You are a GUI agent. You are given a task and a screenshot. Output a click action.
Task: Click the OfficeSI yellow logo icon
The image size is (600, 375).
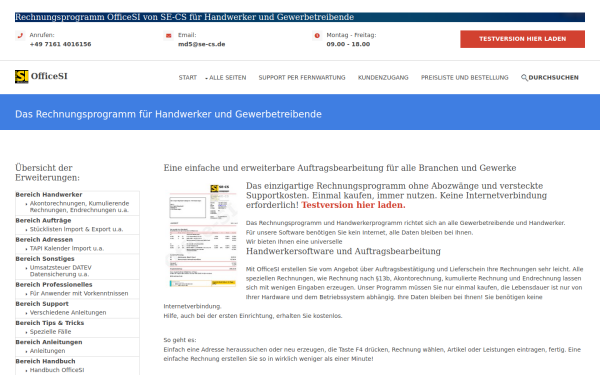[x=21, y=77]
